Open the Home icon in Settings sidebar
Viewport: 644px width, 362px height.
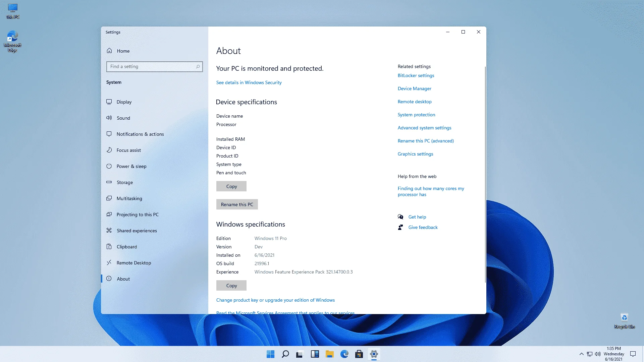coord(109,51)
